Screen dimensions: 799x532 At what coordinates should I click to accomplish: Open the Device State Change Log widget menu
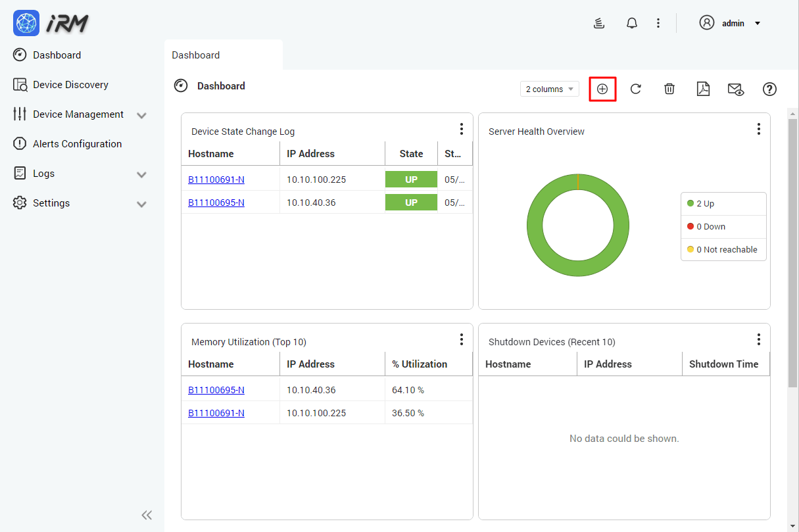coord(462,129)
